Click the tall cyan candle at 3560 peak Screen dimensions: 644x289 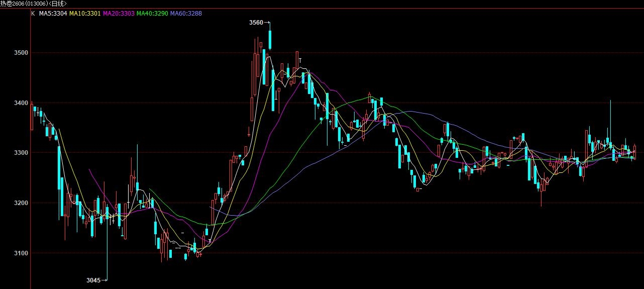click(270, 40)
